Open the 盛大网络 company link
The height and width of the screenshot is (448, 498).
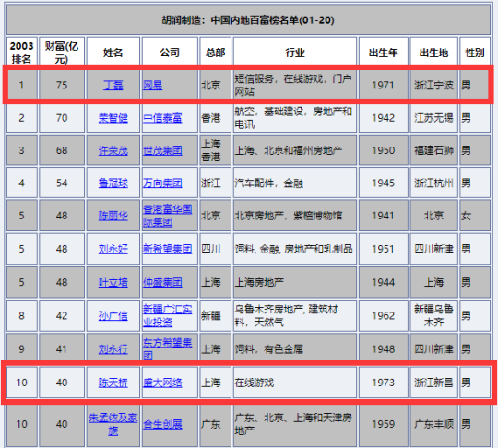click(162, 383)
